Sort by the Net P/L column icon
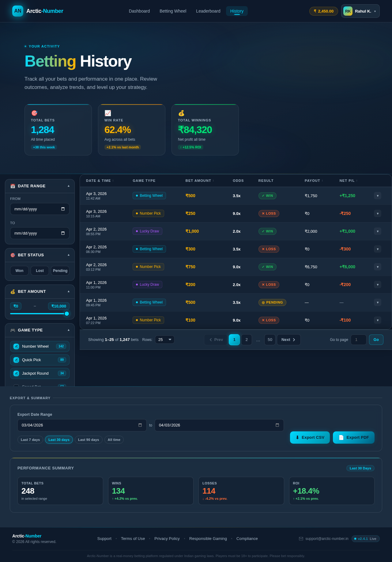 tap(357, 181)
